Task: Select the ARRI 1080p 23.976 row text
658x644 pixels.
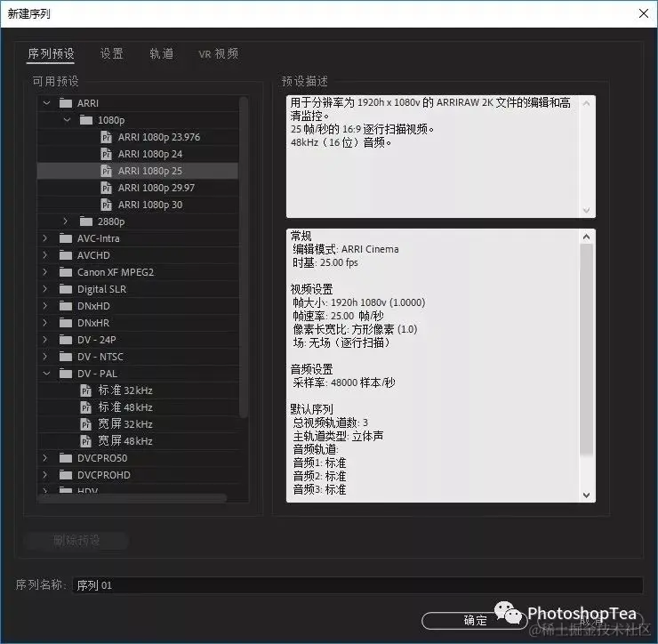Action: point(159,137)
